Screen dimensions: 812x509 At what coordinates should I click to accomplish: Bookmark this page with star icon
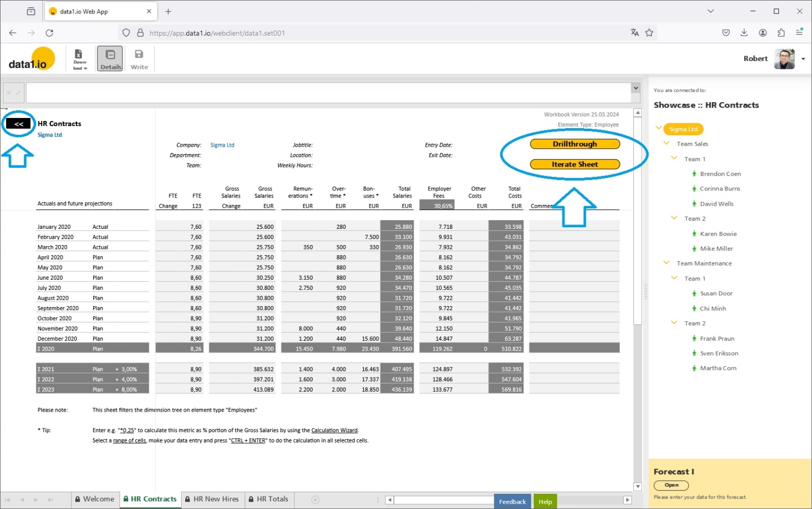click(x=649, y=33)
